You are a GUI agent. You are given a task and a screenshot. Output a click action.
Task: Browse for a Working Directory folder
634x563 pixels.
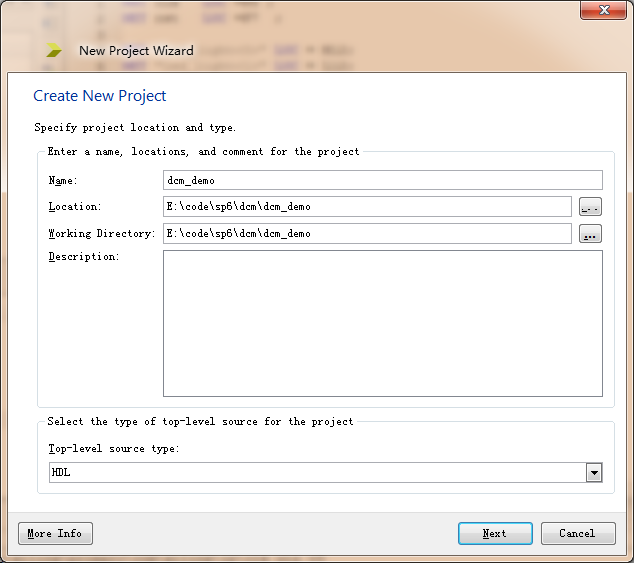pos(590,234)
